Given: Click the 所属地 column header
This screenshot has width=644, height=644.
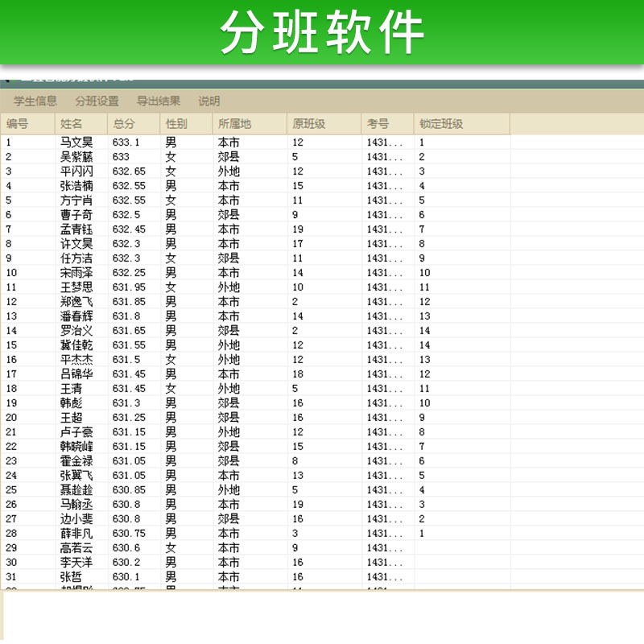Looking at the screenshot, I should click(x=250, y=124).
